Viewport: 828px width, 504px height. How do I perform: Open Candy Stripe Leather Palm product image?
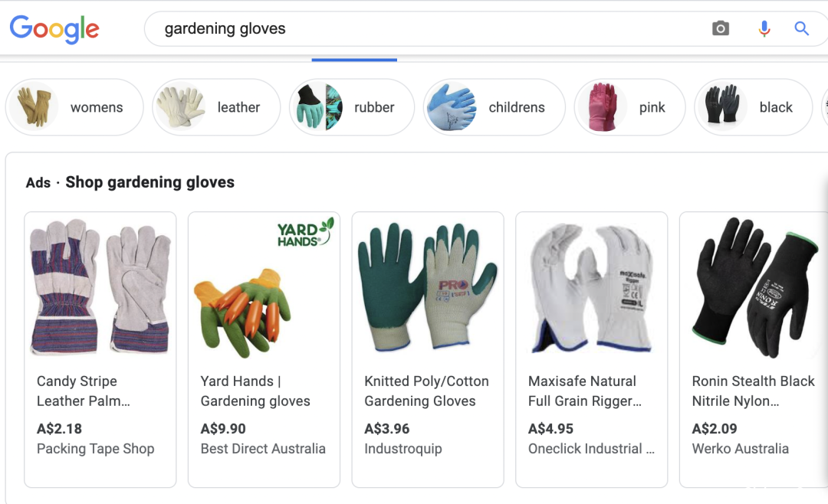point(100,288)
